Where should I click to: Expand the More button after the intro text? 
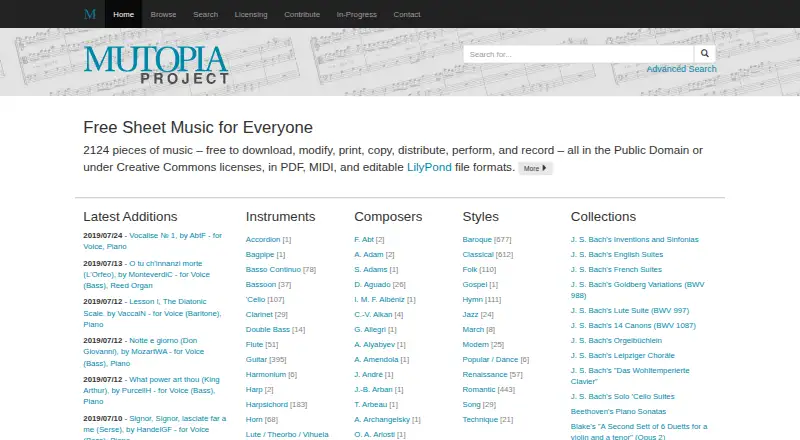(x=535, y=168)
